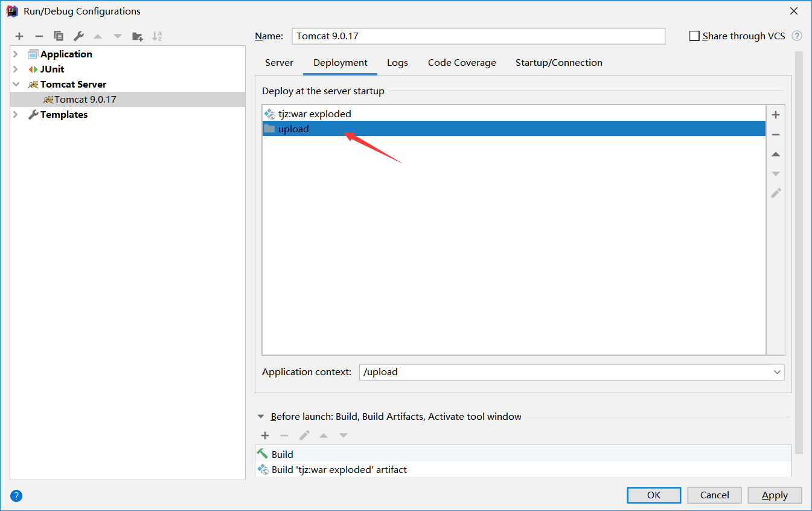Select Tomcat 9.0.17 in the tree
This screenshot has height=511, width=812.
[128, 100]
